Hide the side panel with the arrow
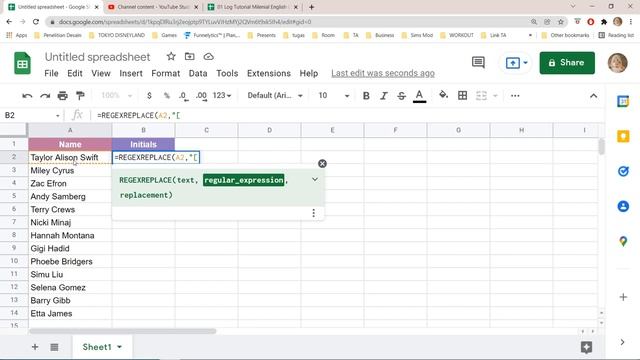The height and width of the screenshot is (360, 640). point(622,342)
